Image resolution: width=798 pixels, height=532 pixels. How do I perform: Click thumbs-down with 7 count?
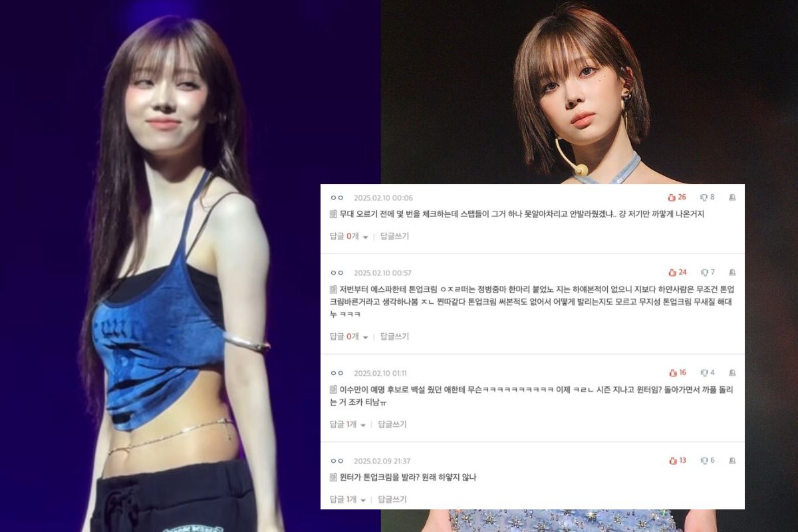pyautogui.click(x=704, y=273)
